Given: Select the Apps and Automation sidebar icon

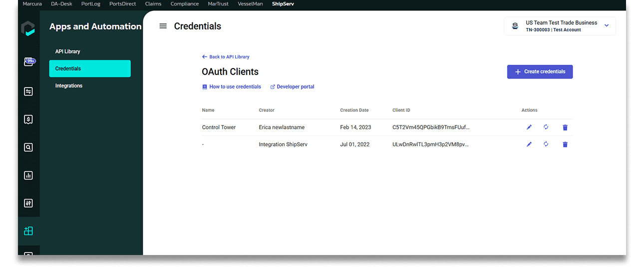Looking at the screenshot, I should click(x=28, y=231).
